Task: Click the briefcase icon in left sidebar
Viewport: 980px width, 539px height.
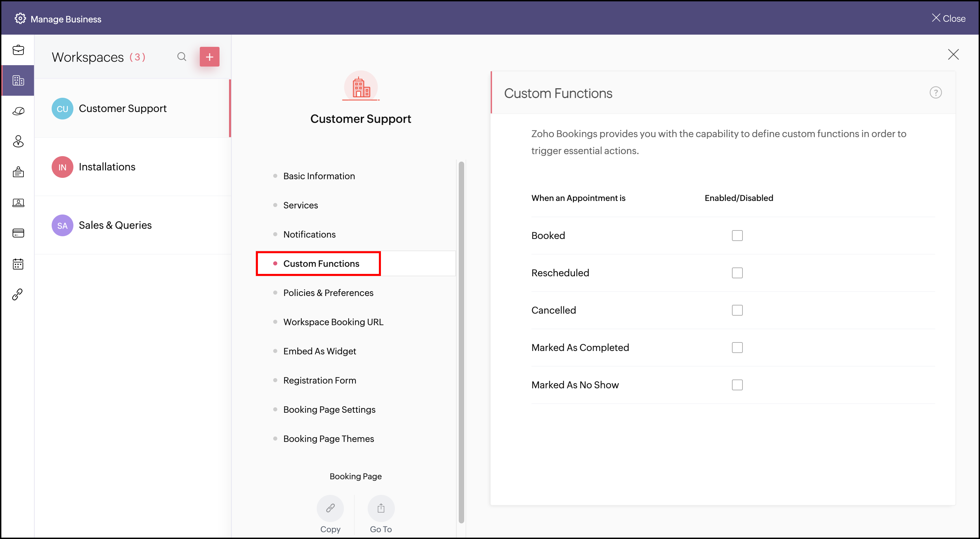Action: pos(18,50)
